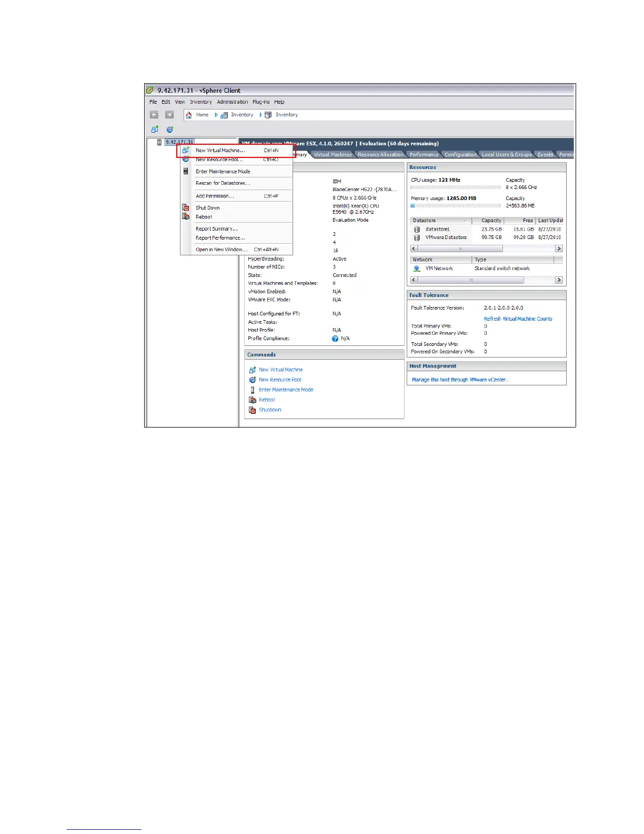Switch to Resource Allocation tab

pos(380,154)
